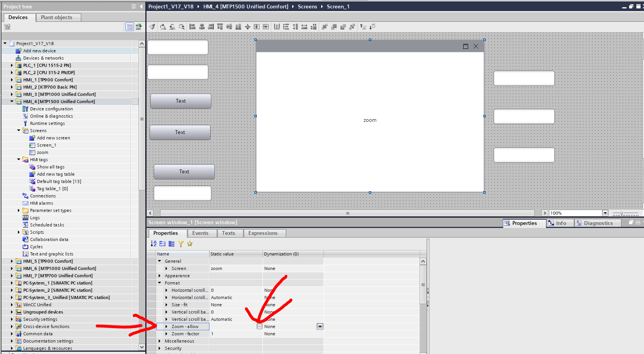Expand the Appearance property group
Image resolution: width=644 pixels, height=354 pixels.
coord(159,276)
